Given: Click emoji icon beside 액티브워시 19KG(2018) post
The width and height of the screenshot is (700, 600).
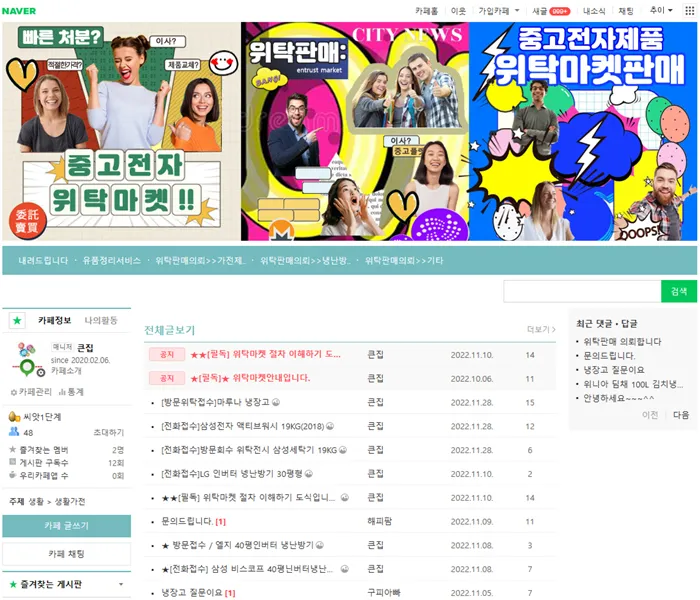Looking at the screenshot, I should click(330, 426).
